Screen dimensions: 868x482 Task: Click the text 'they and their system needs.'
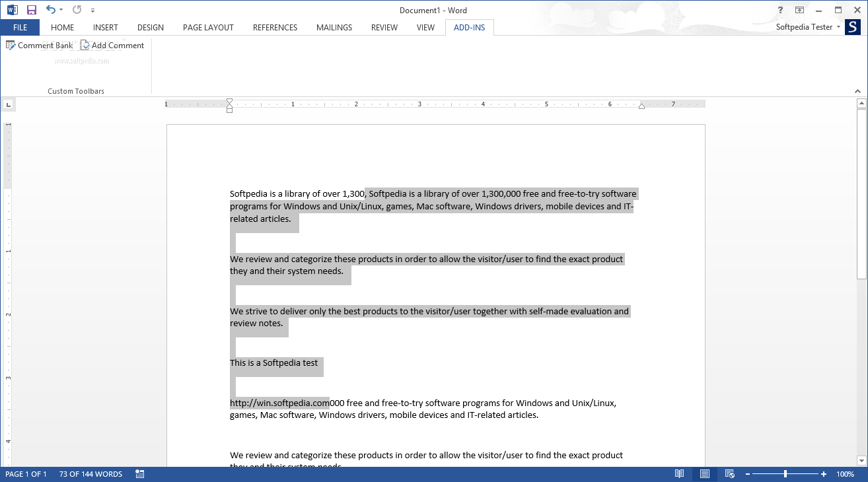[x=287, y=271]
